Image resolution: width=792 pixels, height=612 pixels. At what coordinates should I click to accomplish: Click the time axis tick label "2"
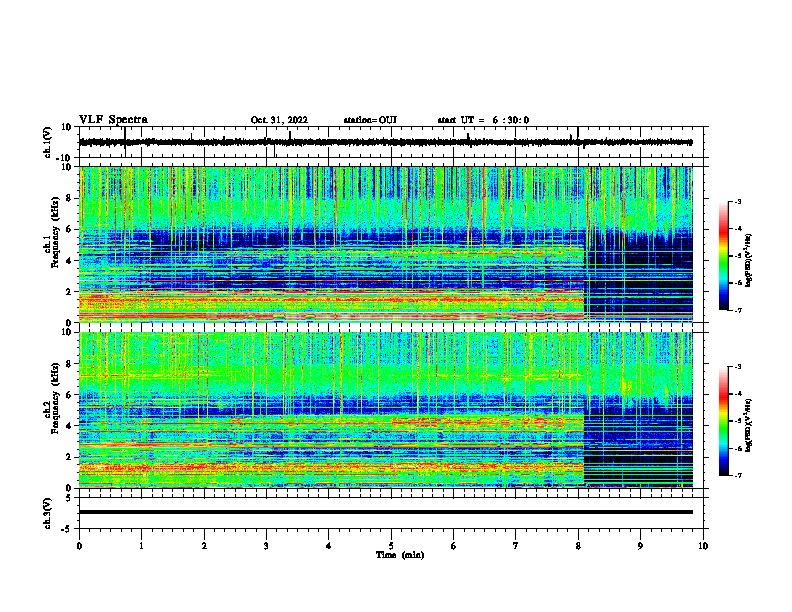pos(204,546)
